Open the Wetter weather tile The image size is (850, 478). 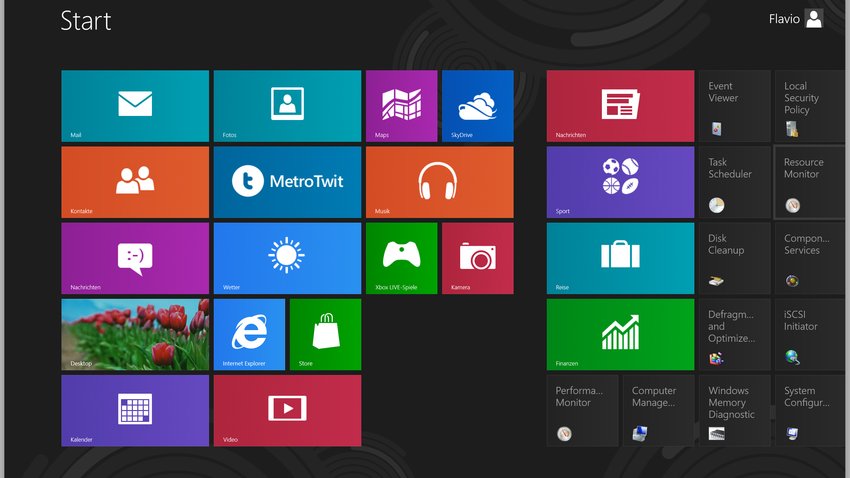[x=287, y=259]
